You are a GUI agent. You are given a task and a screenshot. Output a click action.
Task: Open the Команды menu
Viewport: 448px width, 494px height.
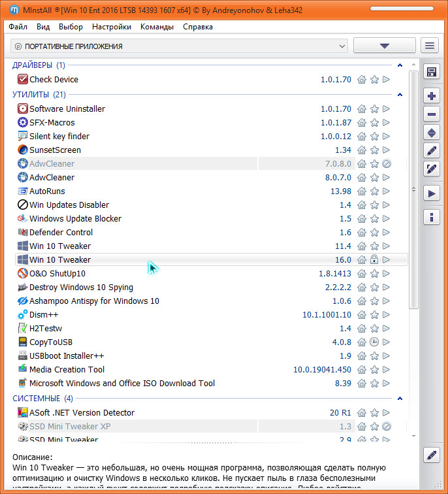pos(157,27)
